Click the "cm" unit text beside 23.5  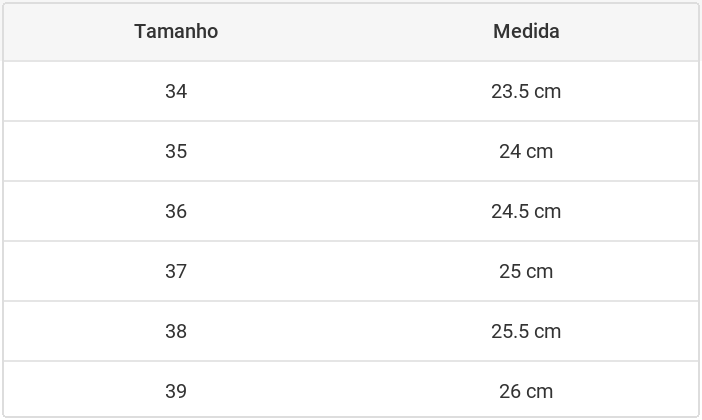pos(548,92)
